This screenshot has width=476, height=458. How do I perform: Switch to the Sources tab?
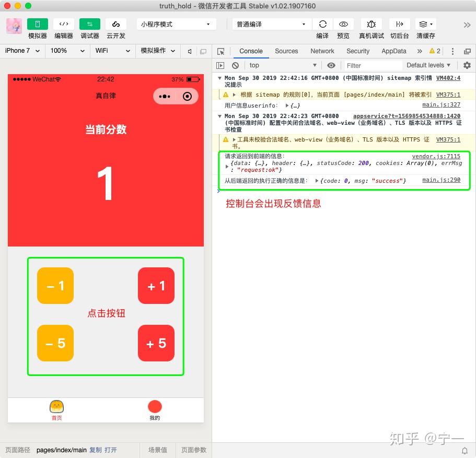pos(286,51)
